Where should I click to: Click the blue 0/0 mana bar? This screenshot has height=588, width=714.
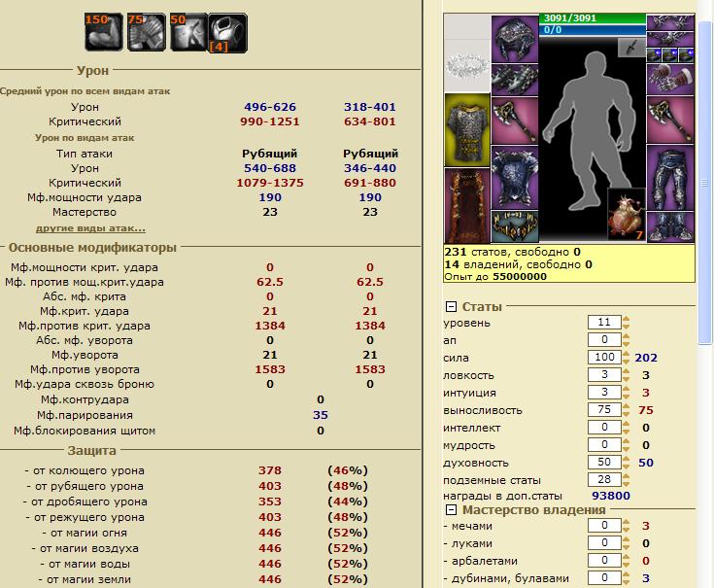[593, 30]
